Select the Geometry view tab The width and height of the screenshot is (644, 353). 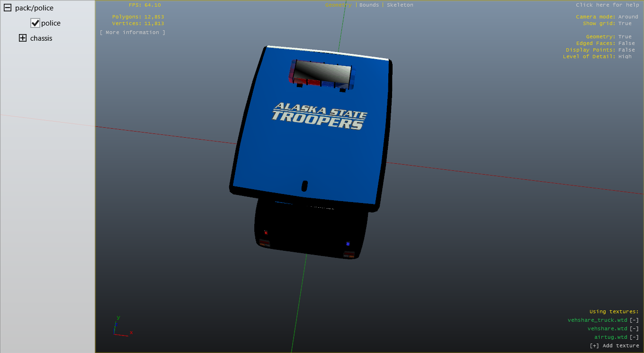[338, 5]
